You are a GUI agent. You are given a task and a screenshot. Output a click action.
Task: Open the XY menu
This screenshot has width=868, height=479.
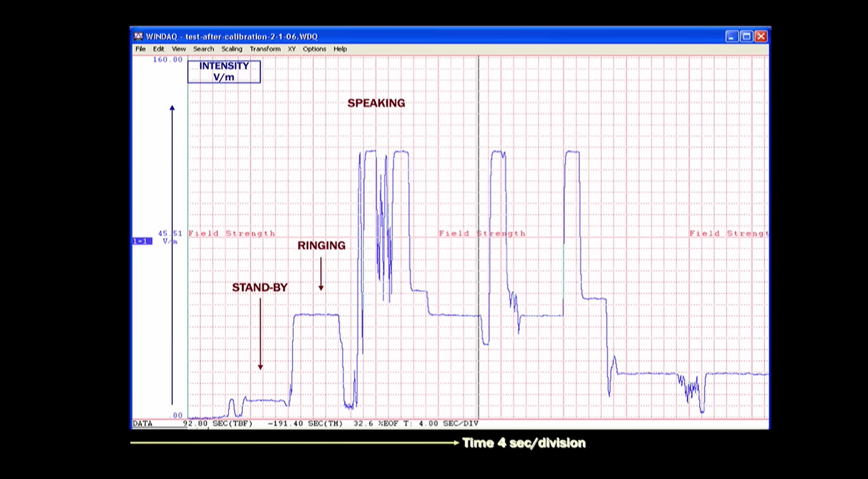point(291,49)
